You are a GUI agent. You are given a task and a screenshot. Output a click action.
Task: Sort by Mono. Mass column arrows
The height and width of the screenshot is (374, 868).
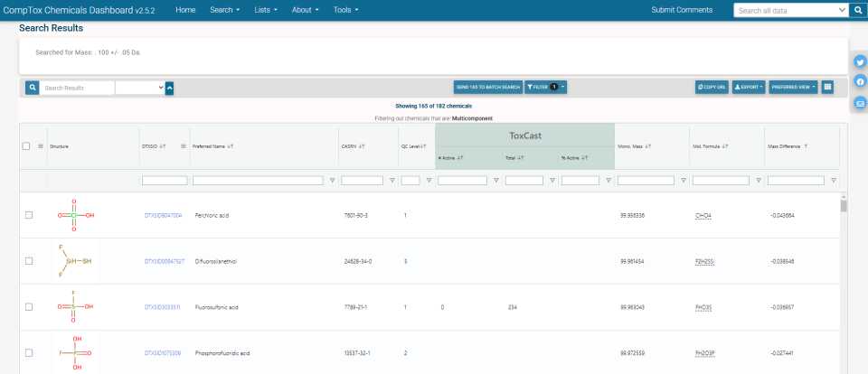[x=647, y=146]
